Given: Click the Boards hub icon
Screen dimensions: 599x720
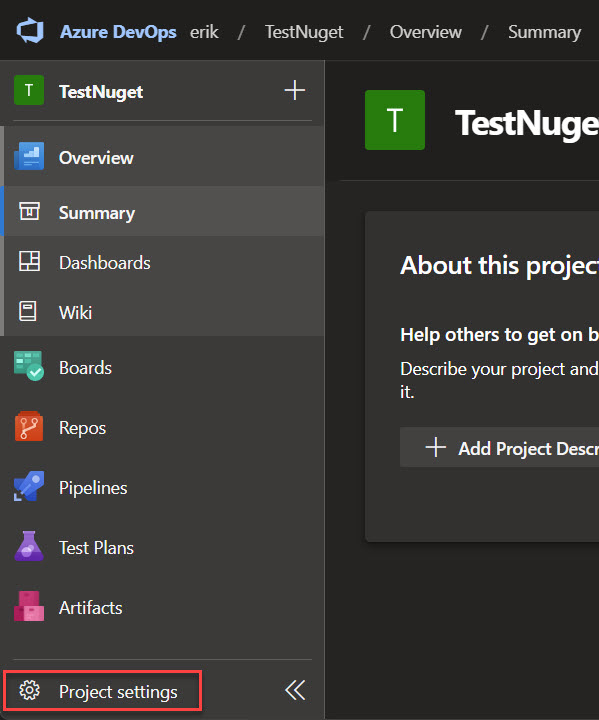Looking at the screenshot, I should tap(29, 366).
